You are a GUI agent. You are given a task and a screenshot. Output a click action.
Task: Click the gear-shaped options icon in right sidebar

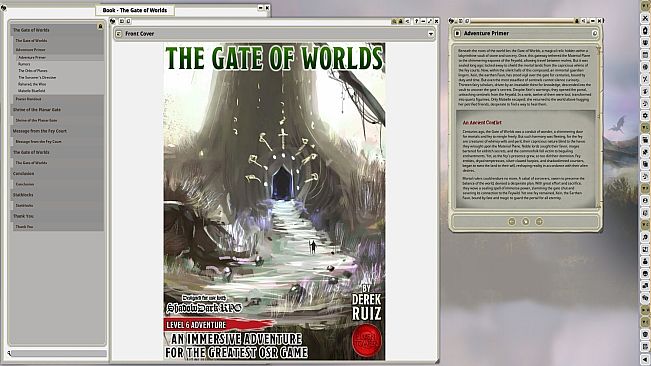point(645,115)
